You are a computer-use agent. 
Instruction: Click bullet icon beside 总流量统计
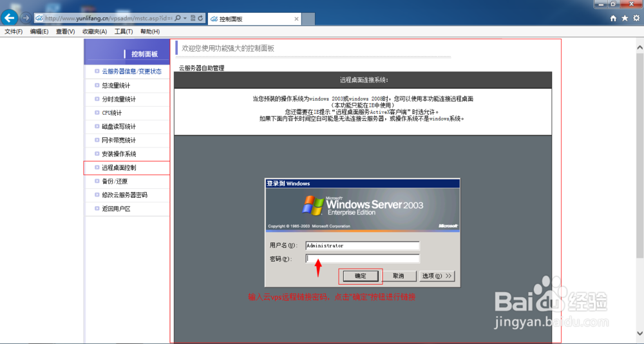coord(97,85)
